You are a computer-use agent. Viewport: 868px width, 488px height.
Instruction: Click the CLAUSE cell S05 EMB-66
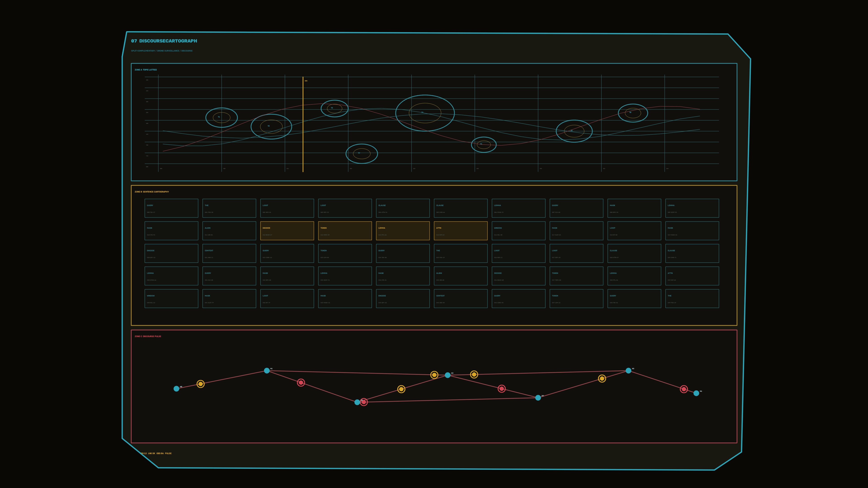click(461, 208)
